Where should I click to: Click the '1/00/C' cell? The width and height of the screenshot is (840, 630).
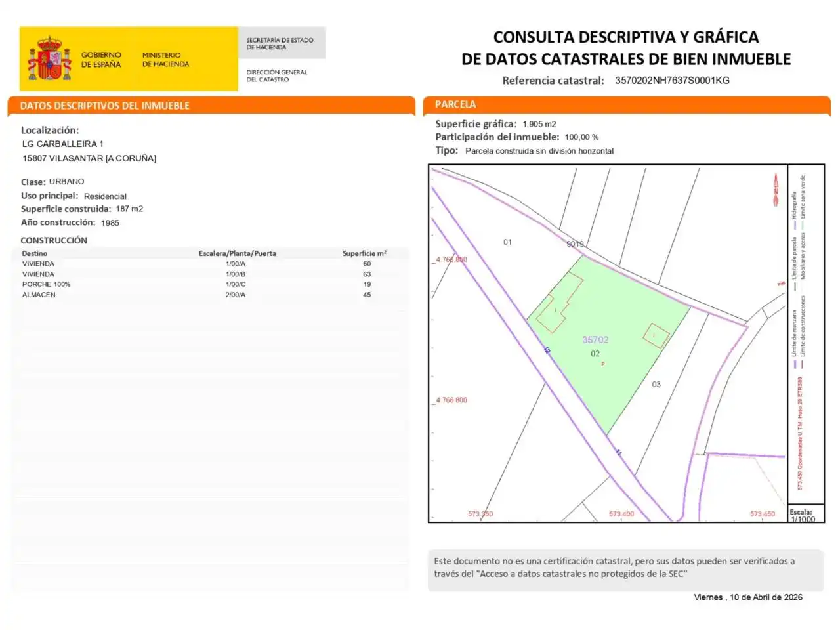point(236,284)
